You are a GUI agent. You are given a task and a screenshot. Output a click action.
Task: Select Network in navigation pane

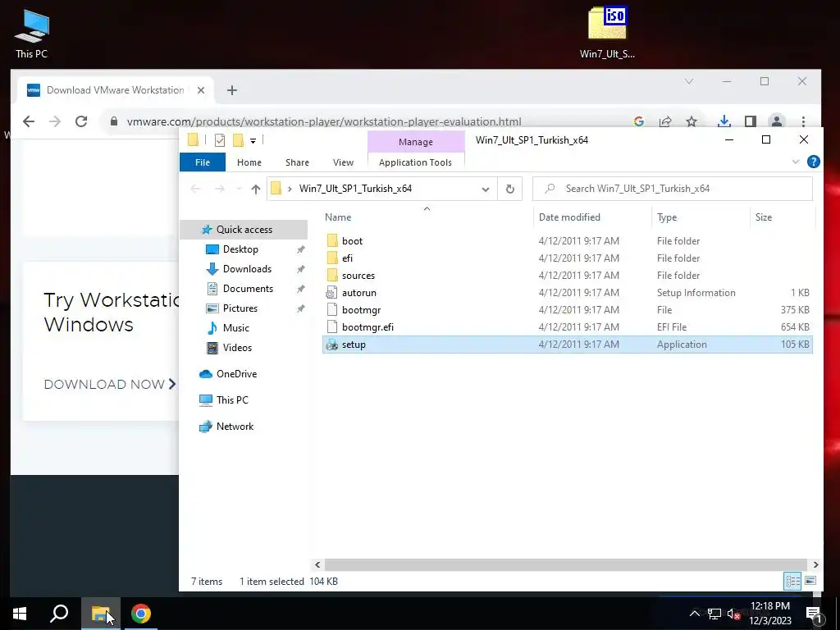(x=235, y=427)
